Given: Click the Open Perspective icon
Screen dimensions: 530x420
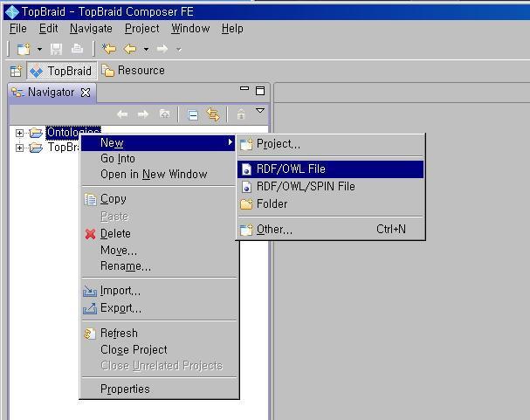Looking at the screenshot, I should [x=16, y=71].
